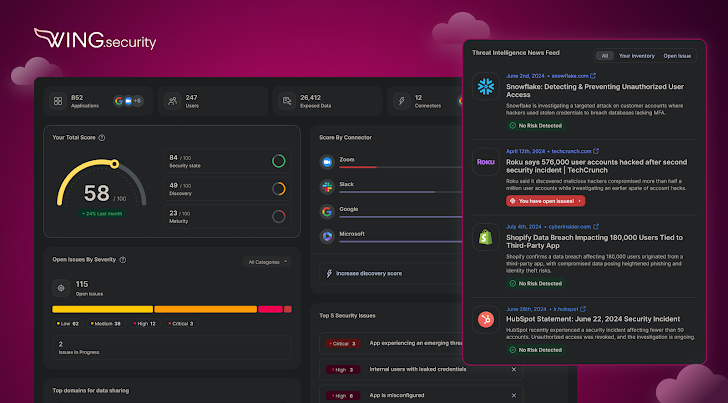Switch to Open Issue tab

pyautogui.click(x=677, y=56)
